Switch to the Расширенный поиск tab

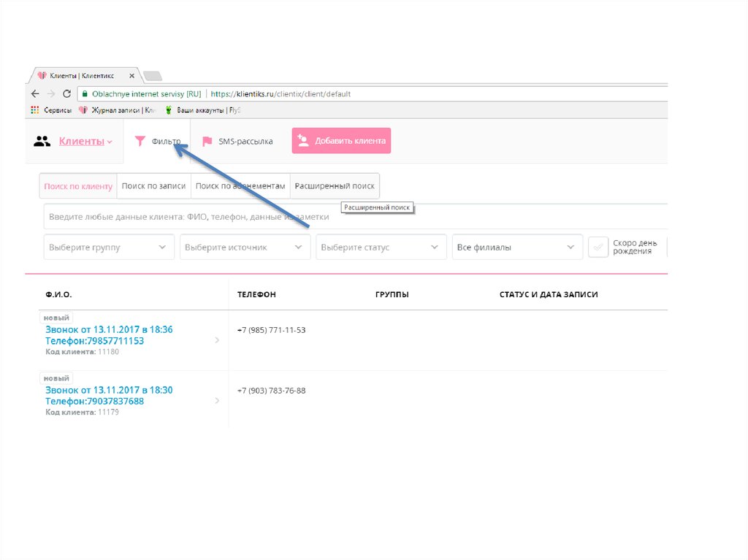[335, 186]
